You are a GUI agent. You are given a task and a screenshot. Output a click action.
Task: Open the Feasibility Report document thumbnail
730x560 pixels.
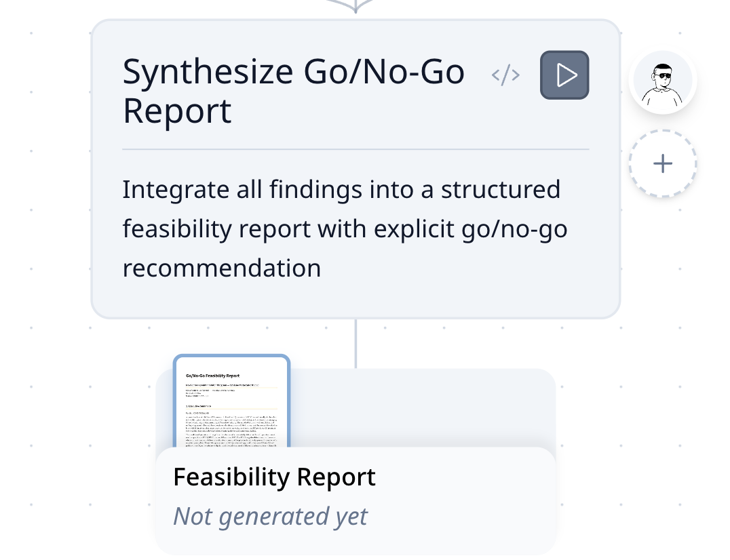pos(231,401)
